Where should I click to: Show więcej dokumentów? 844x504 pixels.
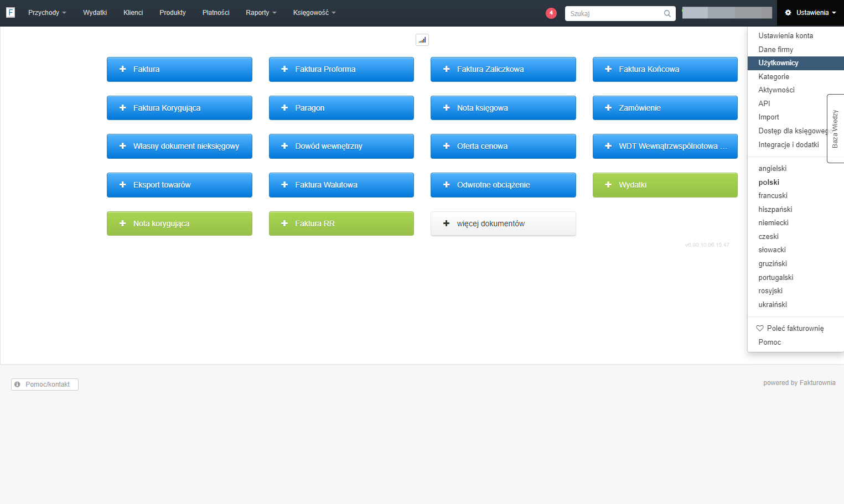pos(503,224)
